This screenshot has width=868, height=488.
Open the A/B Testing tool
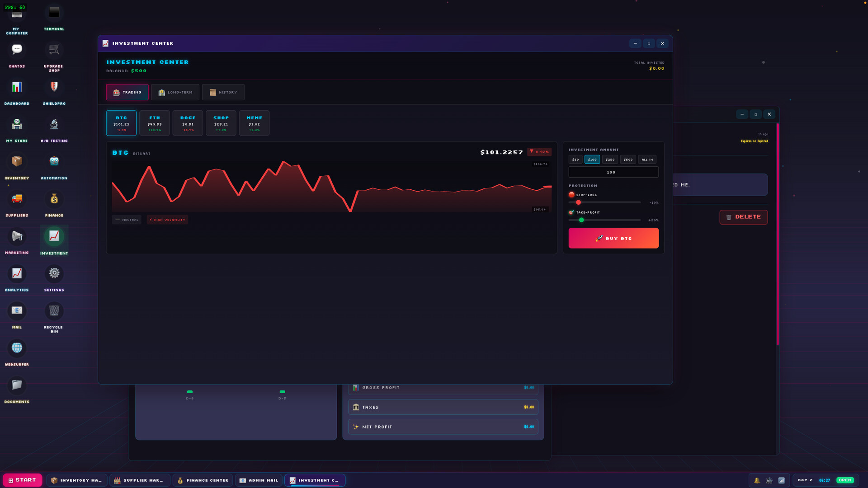54,124
